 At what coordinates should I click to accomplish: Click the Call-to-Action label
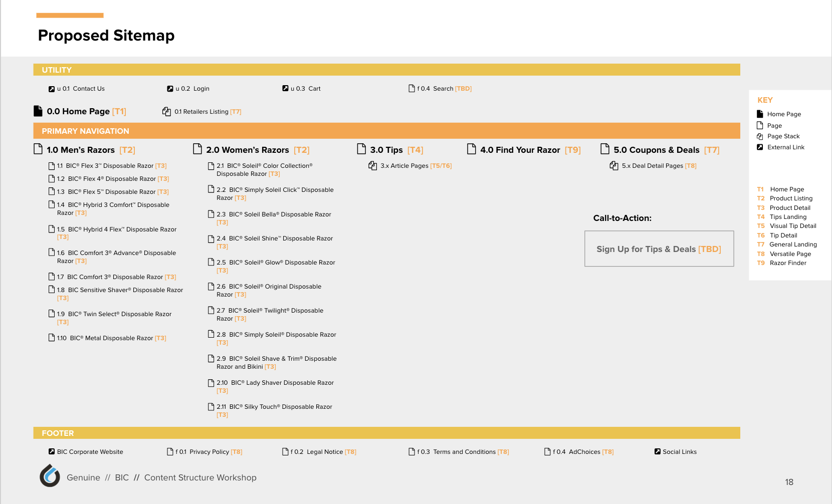(622, 218)
